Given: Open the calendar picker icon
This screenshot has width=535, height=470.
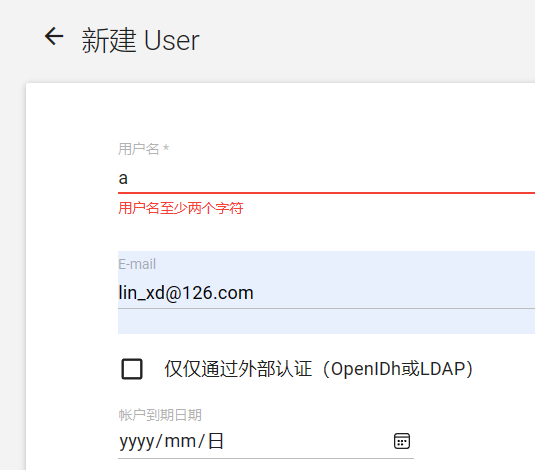Looking at the screenshot, I should click(402, 441).
